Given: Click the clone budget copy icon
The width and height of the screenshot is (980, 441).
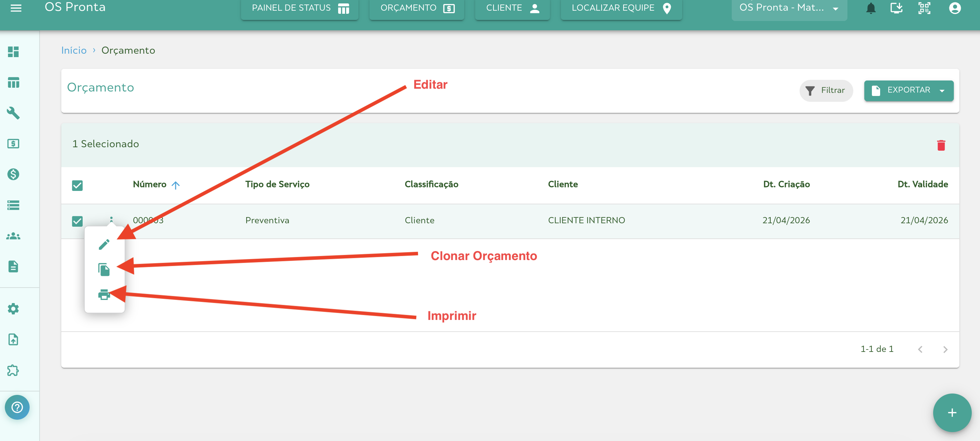Looking at the screenshot, I should click(104, 270).
